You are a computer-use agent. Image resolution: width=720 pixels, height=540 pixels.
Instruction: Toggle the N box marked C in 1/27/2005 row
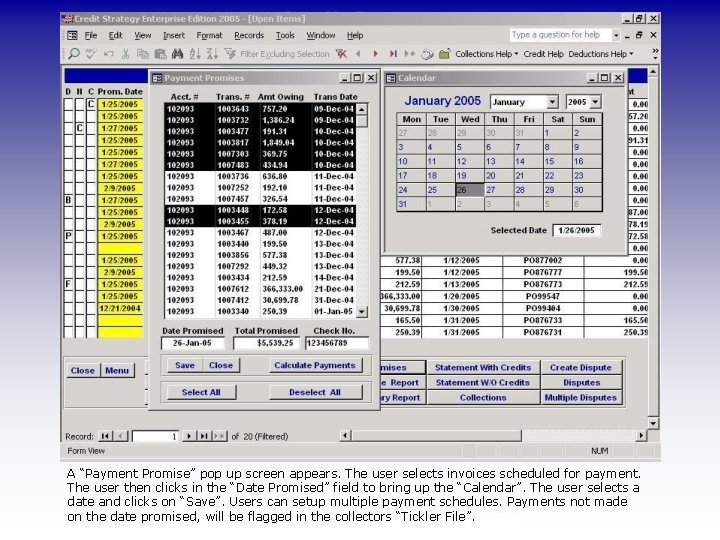click(x=80, y=128)
